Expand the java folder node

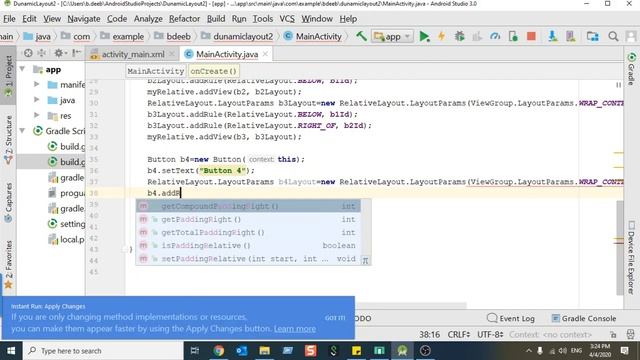[37, 100]
